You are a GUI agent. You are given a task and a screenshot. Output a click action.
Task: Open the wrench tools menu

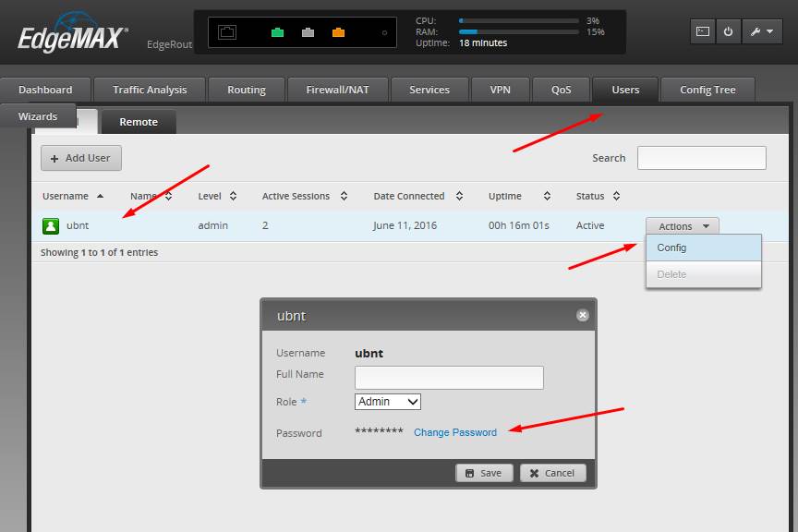[x=761, y=31]
